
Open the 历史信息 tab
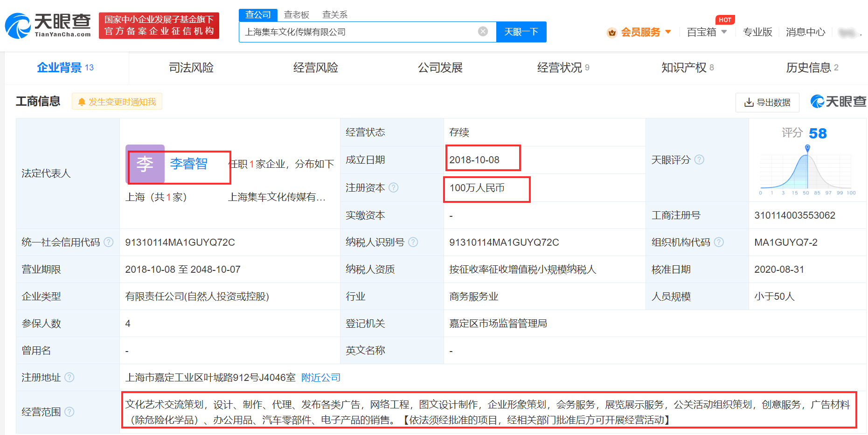(x=812, y=68)
